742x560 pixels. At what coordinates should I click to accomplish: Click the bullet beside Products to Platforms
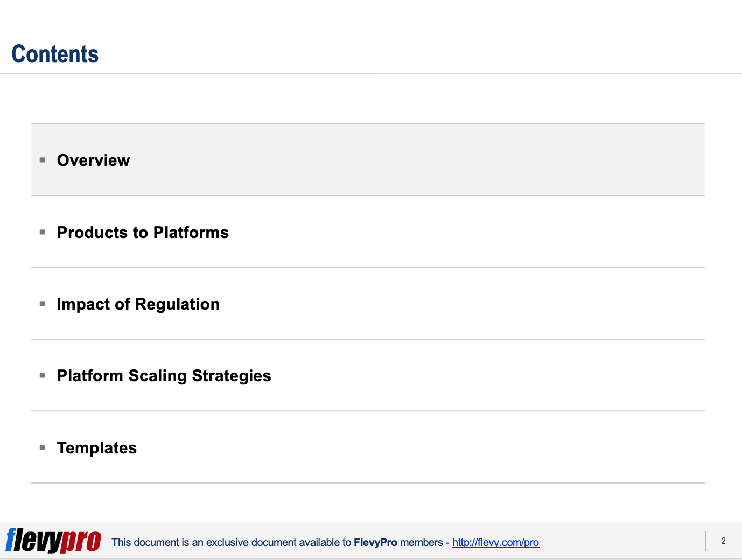coord(42,232)
